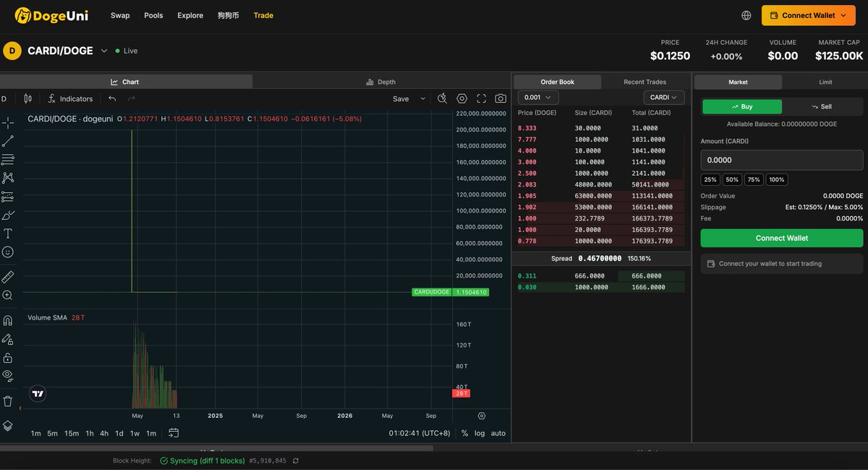Click the redo arrow in chart toolbar
Screen dimensions: 868x470
point(132,98)
